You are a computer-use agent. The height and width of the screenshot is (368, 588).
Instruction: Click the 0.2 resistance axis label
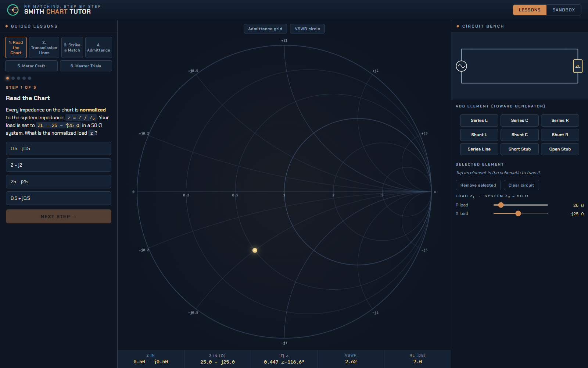point(186,195)
